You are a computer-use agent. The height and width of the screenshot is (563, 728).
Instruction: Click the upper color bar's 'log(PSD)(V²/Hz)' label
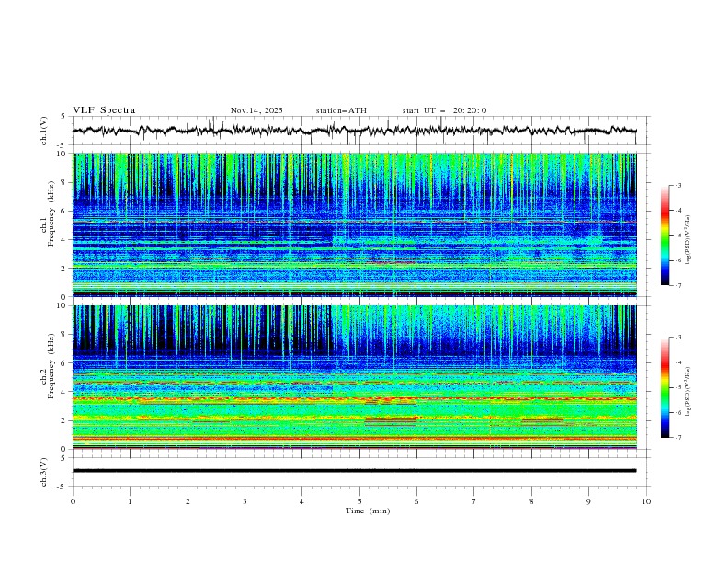pos(688,240)
